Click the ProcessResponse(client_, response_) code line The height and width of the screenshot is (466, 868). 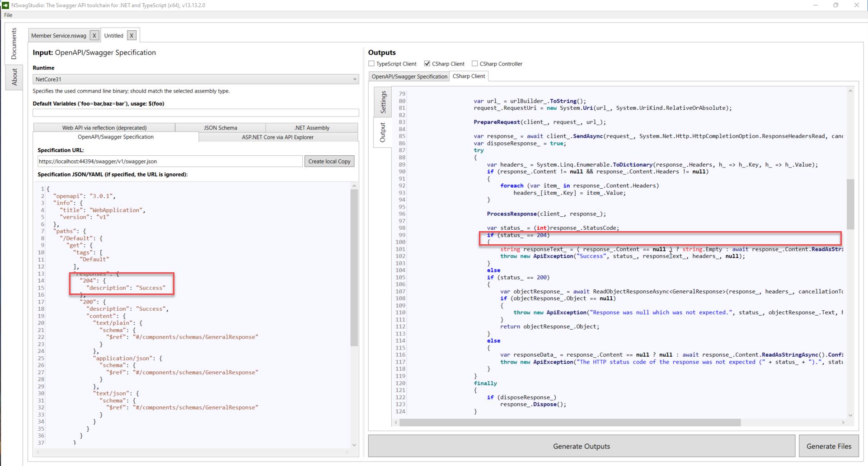point(546,214)
